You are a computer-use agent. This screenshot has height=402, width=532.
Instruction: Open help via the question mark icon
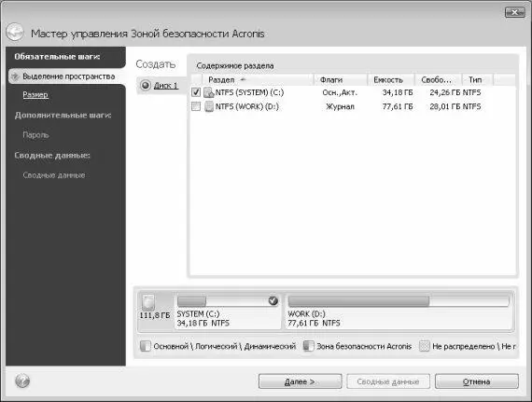click(x=22, y=381)
